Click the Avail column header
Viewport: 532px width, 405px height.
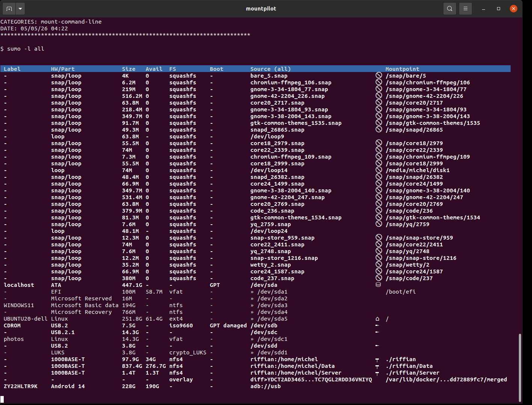point(154,69)
